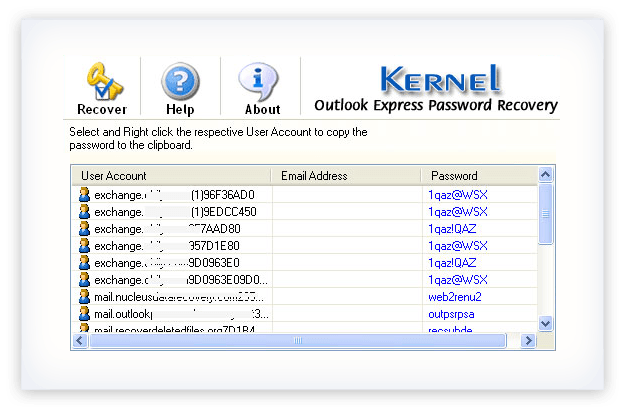
Task: Click the vertical scrollbar up arrow
Action: [545, 174]
